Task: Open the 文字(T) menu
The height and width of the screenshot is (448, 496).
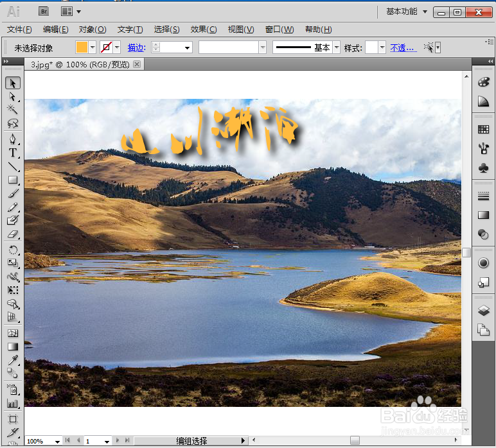Action: click(130, 30)
